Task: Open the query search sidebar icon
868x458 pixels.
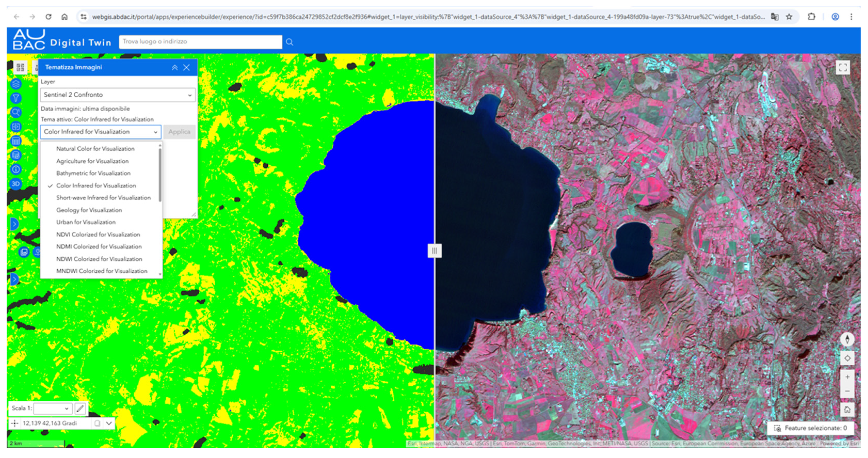Action: (x=16, y=112)
